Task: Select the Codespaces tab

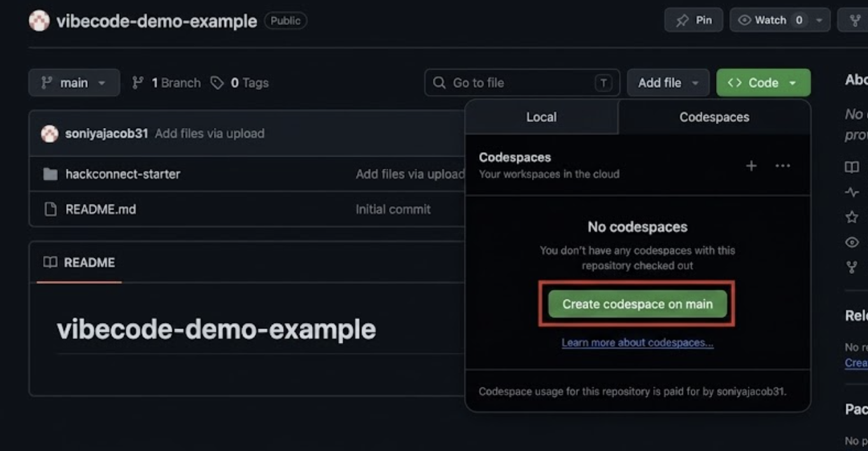Action: pos(714,117)
